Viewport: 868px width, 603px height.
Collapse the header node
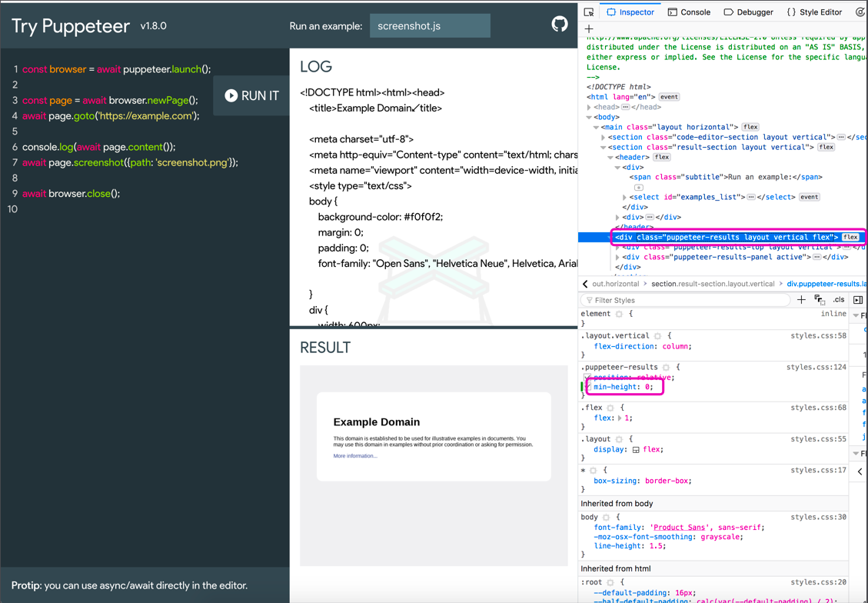pyautogui.click(x=610, y=157)
